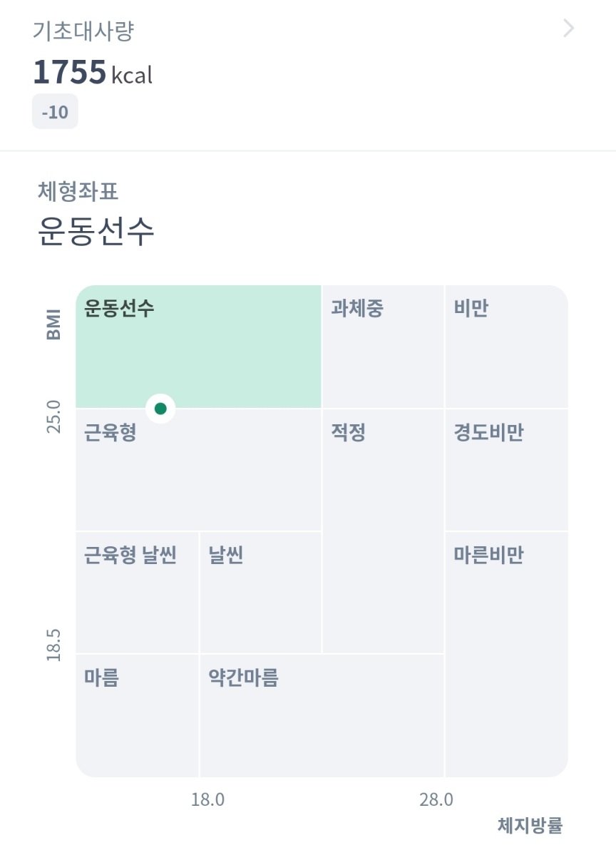Image resolution: width=616 pixels, height=860 pixels.
Task: Tap the 체지방률 axis label
Action: (530, 826)
